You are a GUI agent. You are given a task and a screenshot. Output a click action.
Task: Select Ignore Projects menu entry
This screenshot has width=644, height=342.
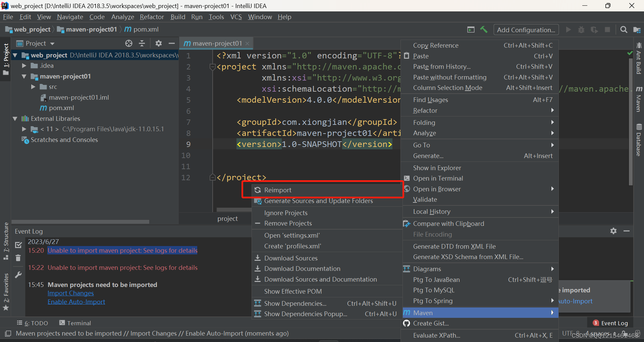coord(327,213)
